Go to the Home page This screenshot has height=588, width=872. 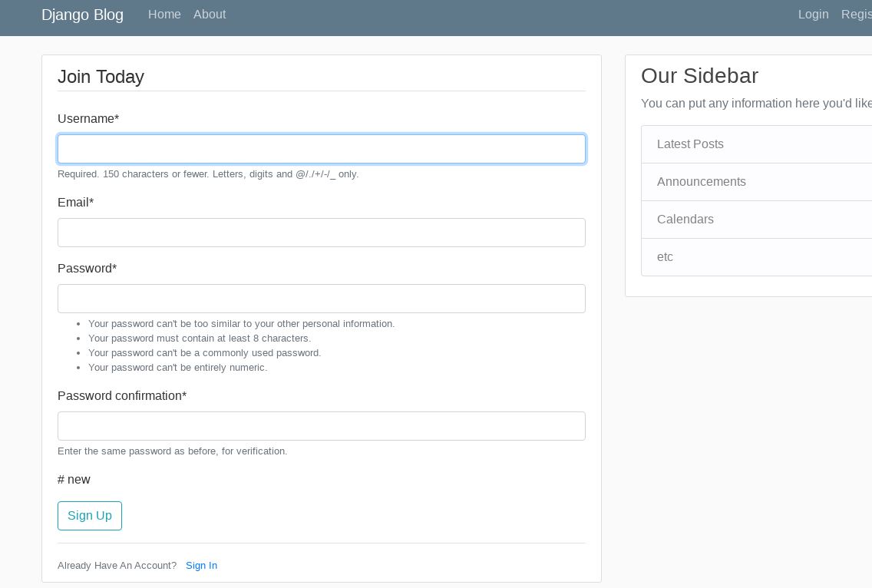coord(164,15)
